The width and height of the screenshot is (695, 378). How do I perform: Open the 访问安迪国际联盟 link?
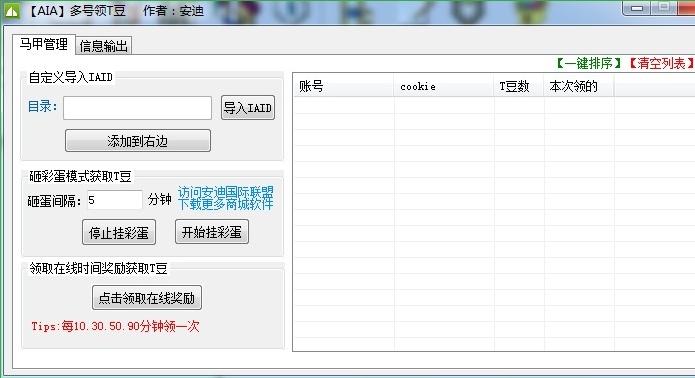coord(226,193)
